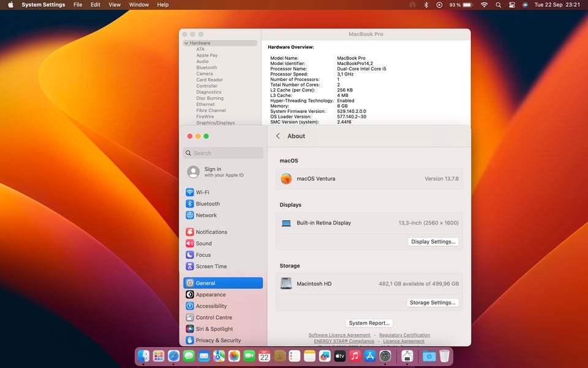Open Maps app in the Dock
This screenshot has width=588, height=368.
pyautogui.click(x=219, y=356)
